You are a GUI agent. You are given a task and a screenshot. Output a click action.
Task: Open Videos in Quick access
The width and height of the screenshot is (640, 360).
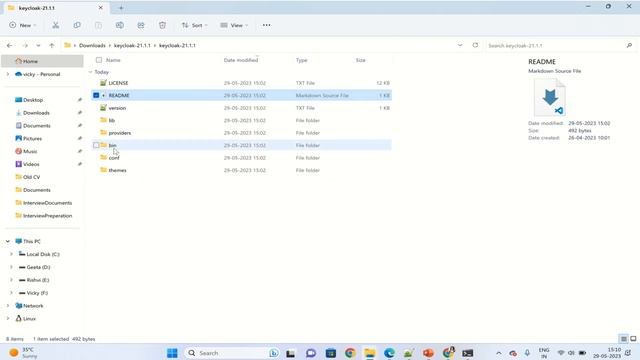[31, 164]
